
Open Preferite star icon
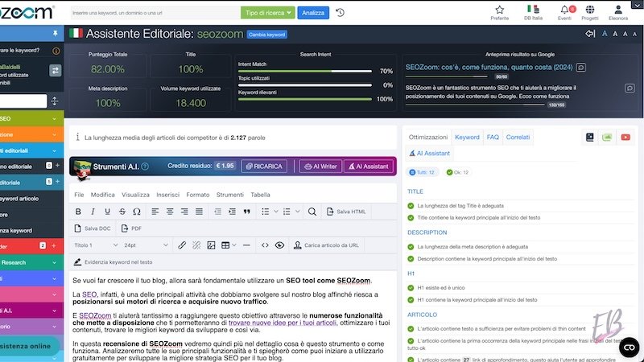point(499,12)
